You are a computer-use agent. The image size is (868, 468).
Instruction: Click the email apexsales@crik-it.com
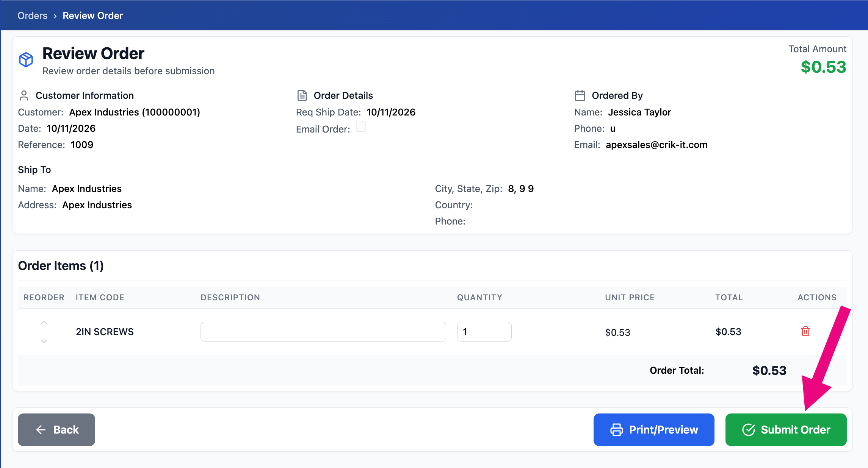(656, 145)
